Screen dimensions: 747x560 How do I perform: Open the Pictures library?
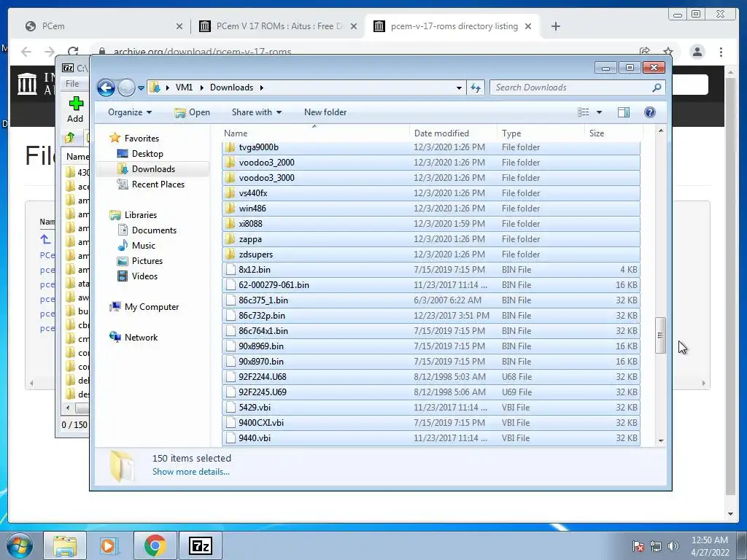coord(147,261)
